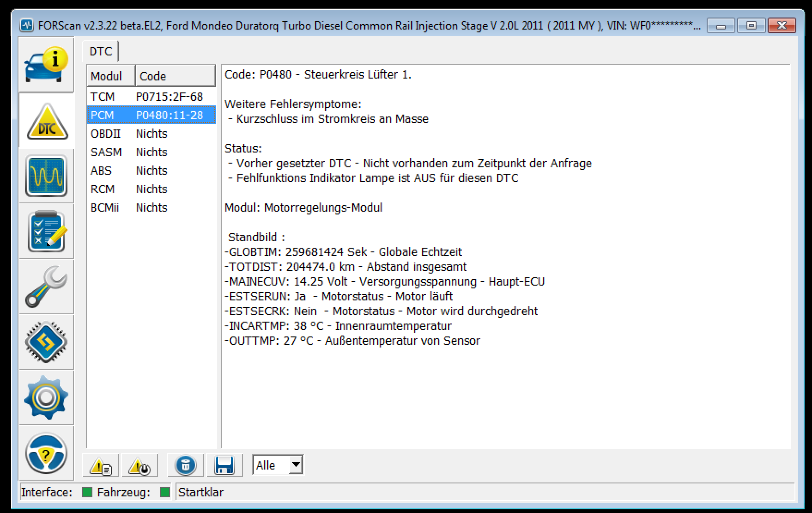Sort by the Code column header

[x=176, y=76]
